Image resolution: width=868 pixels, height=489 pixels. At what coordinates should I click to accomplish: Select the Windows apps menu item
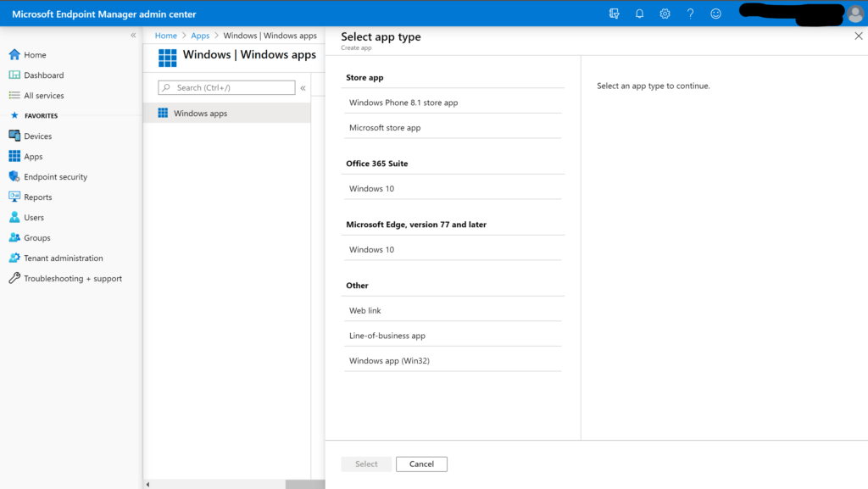[x=227, y=113]
